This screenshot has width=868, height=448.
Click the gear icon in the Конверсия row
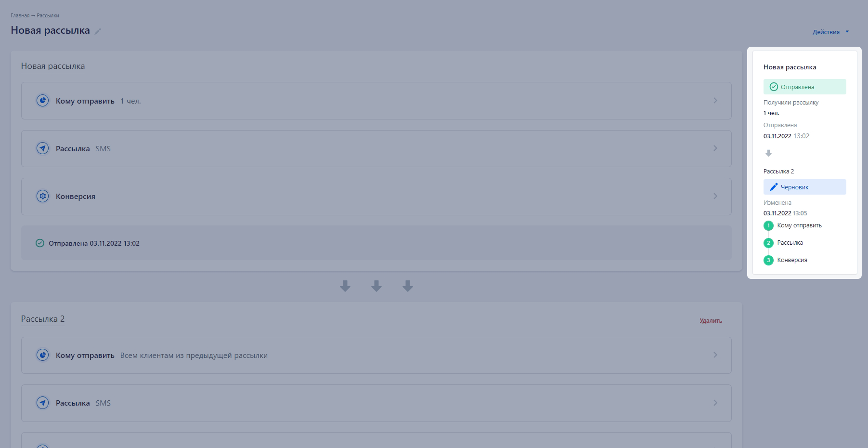tap(43, 196)
